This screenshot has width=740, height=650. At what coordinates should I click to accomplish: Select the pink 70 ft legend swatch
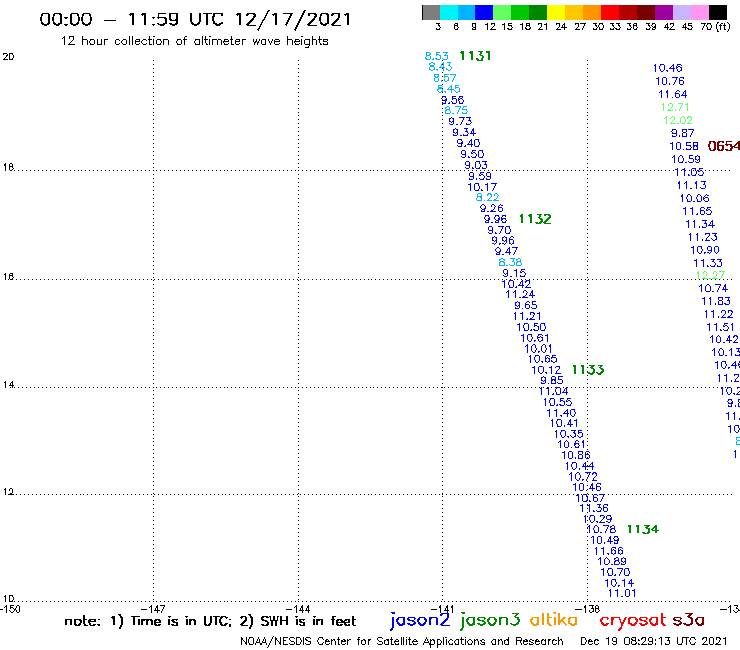tap(699, 12)
